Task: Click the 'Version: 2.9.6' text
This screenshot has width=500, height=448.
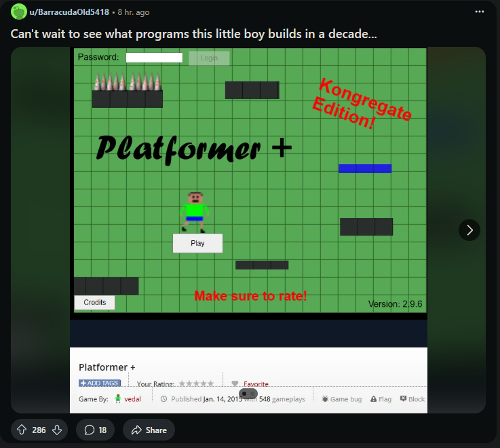Action: pyautogui.click(x=395, y=304)
